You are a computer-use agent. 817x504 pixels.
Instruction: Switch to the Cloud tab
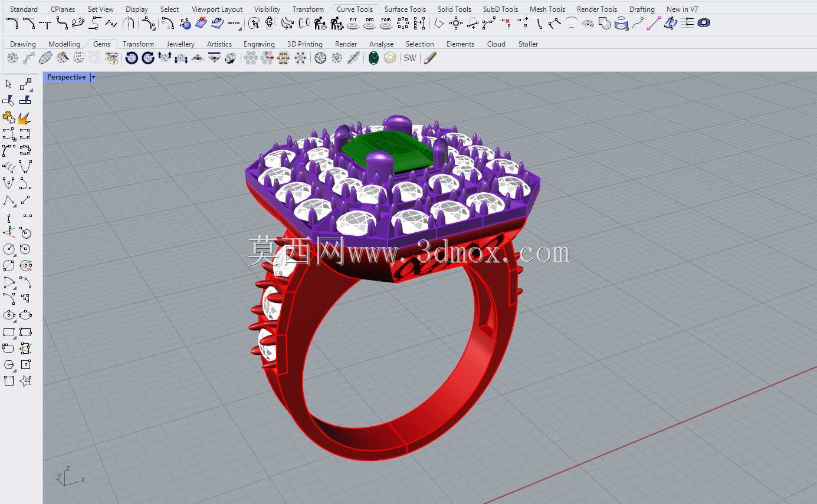point(496,44)
